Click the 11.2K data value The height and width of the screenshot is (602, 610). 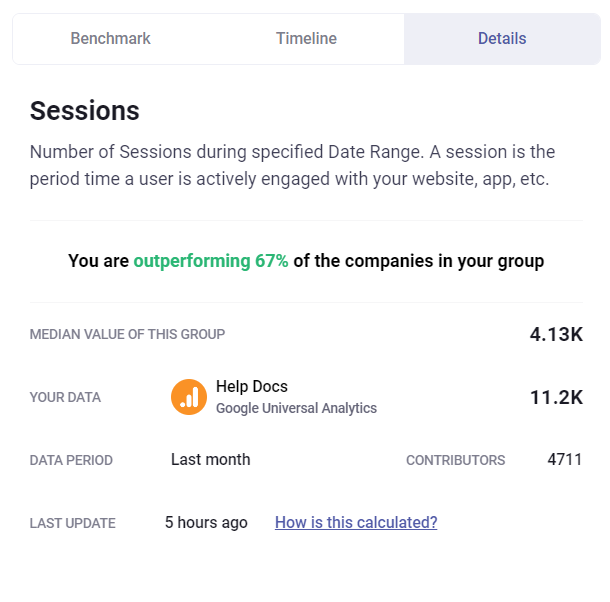point(556,397)
